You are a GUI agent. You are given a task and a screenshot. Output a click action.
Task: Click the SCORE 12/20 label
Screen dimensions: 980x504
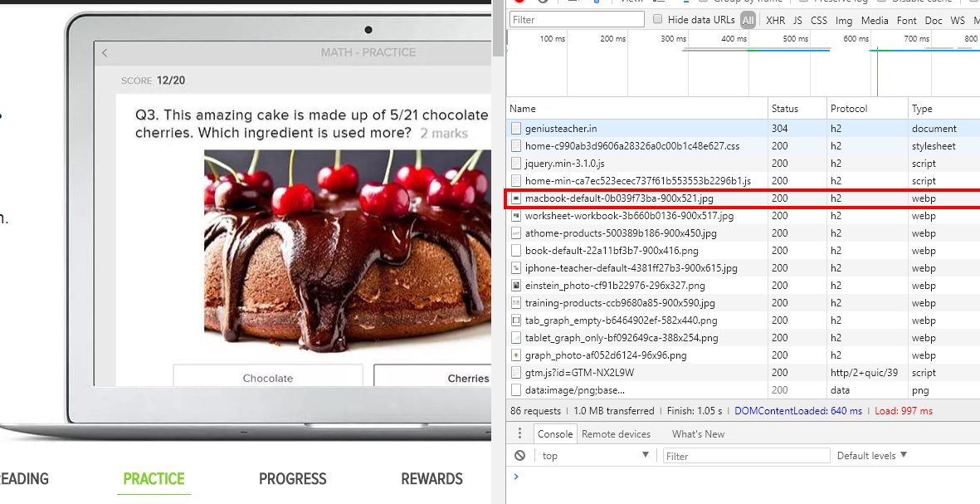pyautogui.click(x=154, y=81)
